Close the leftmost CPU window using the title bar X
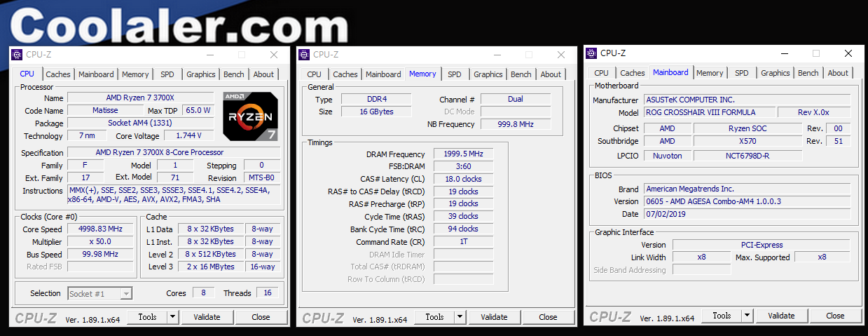868x336 pixels. pyautogui.click(x=274, y=55)
